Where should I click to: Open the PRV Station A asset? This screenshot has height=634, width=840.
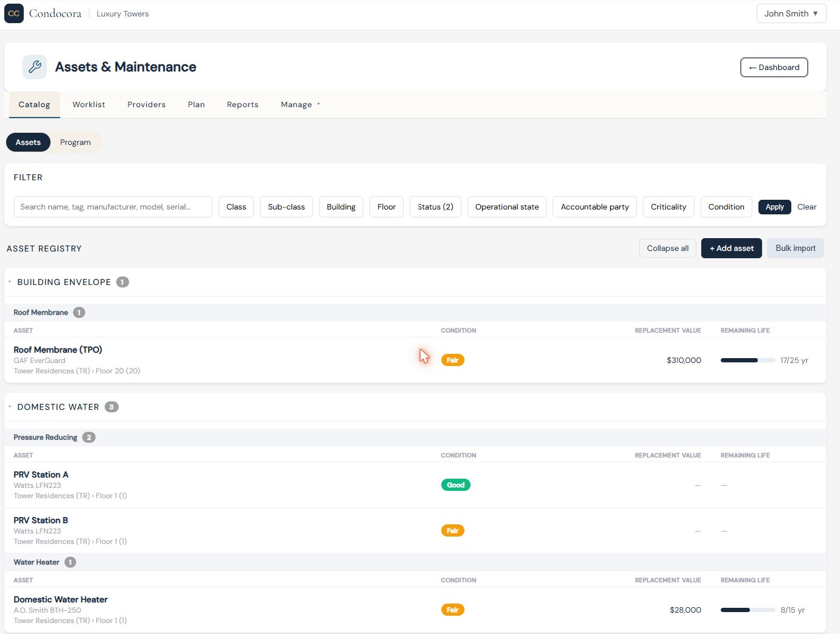click(41, 474)
